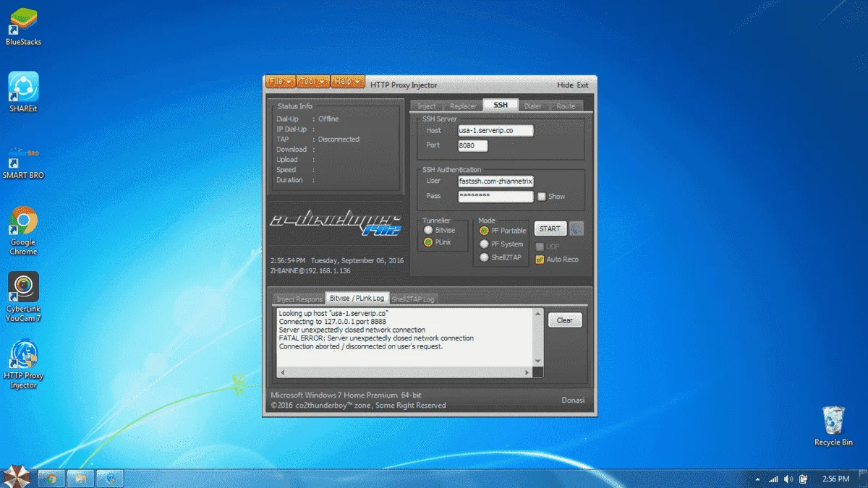This screenshot has width=868, height=488.
Task: Click log horizontal scrollbar right arrow
Action: click(528, 372)
